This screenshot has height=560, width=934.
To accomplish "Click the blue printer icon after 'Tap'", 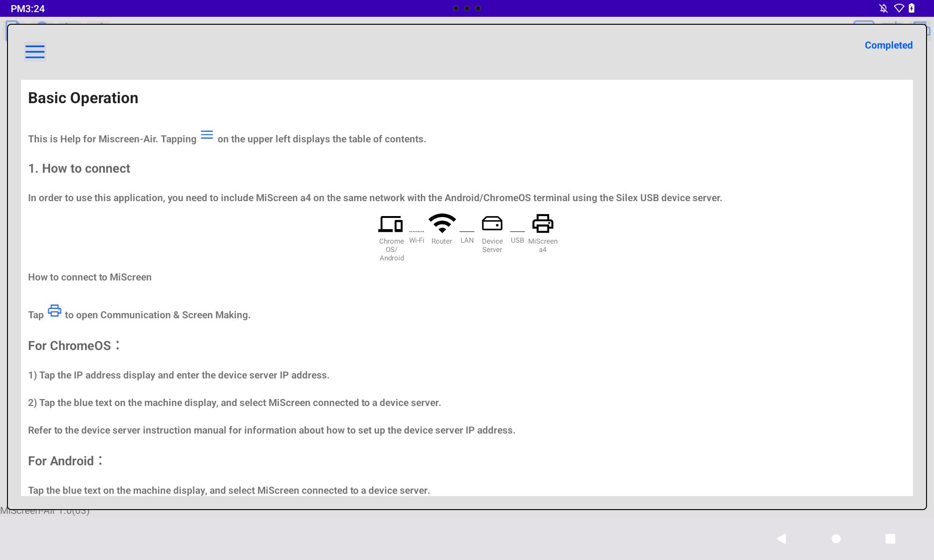I will 55,311.
